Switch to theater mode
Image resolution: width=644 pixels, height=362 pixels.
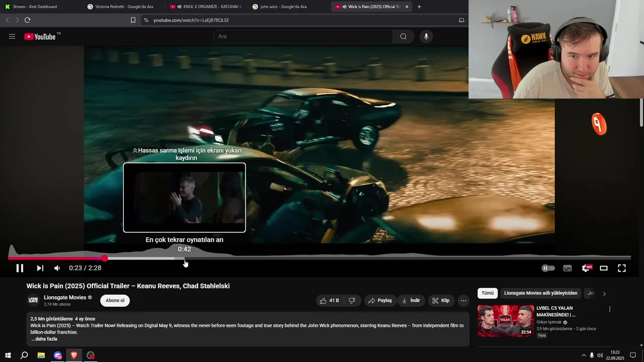tap(604, 268)
